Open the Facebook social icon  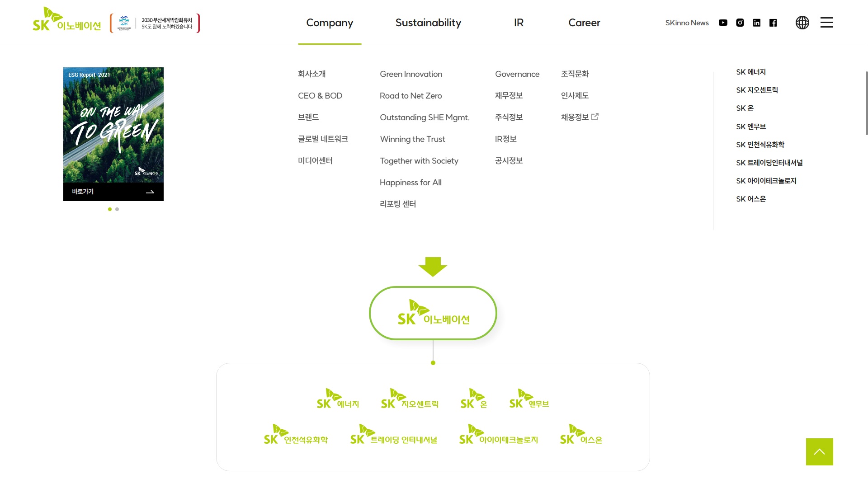coord(773,23)
